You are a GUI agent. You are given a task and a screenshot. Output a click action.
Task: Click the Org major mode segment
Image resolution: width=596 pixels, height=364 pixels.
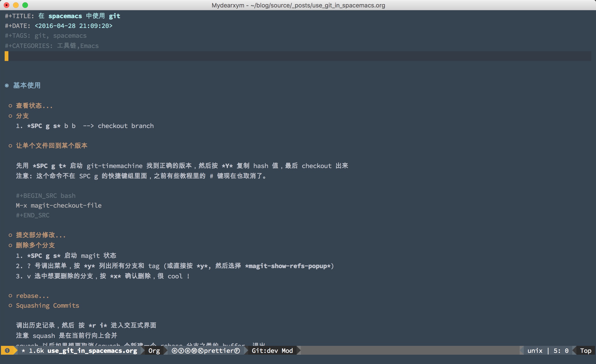[154, 351]
